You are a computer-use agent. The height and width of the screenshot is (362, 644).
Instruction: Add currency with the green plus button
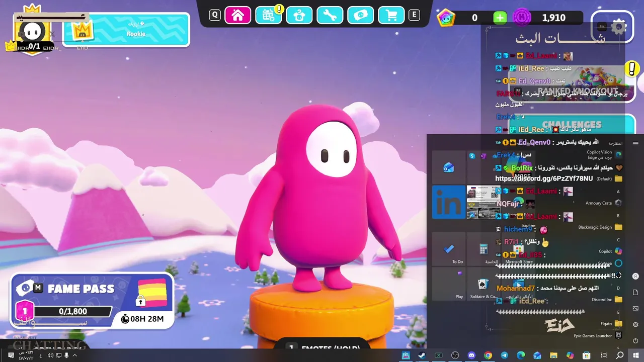[500, 18]
